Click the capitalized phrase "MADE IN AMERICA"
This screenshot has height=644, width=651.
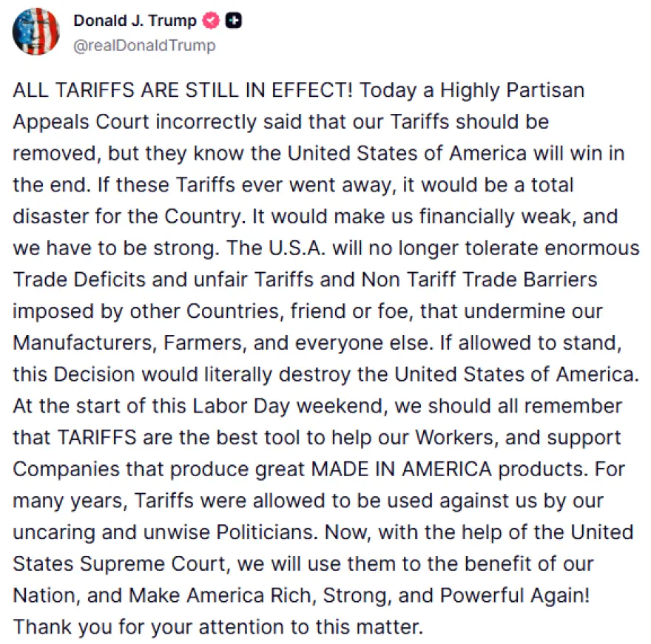[400, 470]
